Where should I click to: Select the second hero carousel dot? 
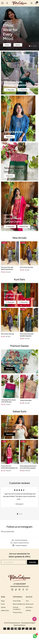pos(31,46)
